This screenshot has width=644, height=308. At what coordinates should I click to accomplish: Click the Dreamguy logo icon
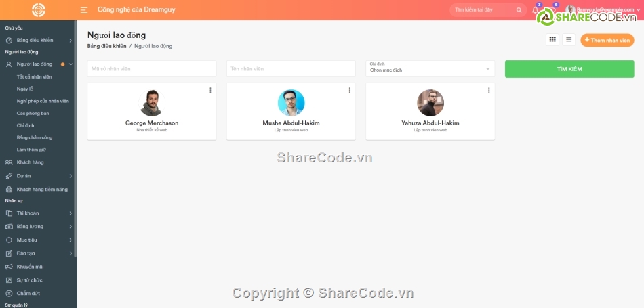[x=39, y=10]
